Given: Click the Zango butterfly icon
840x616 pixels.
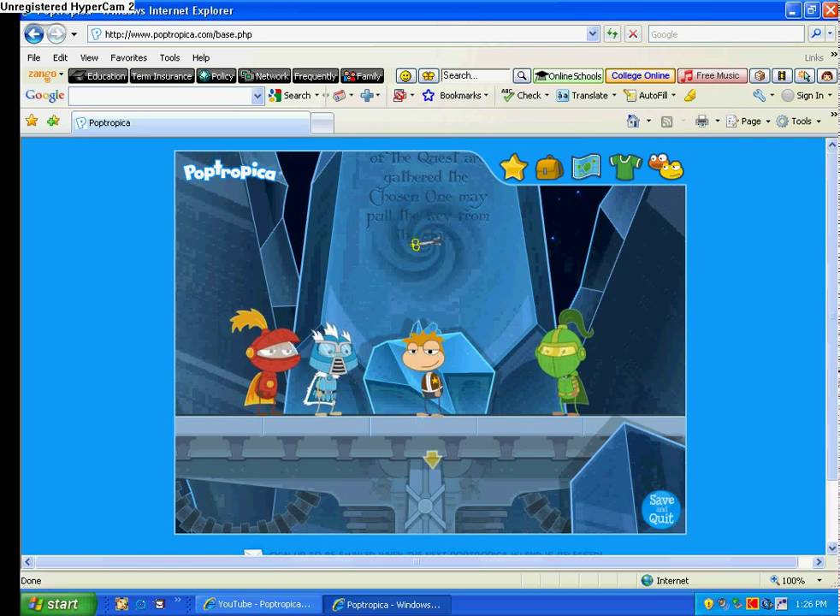Looking at the screenshot, I should coord(428,76).
